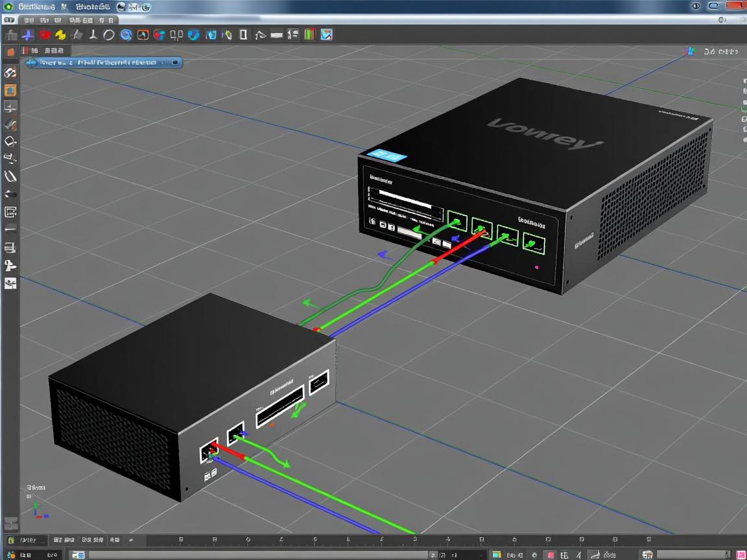
Task: Select the hollow circle tool in top toolbar
Action: point(109,34)
